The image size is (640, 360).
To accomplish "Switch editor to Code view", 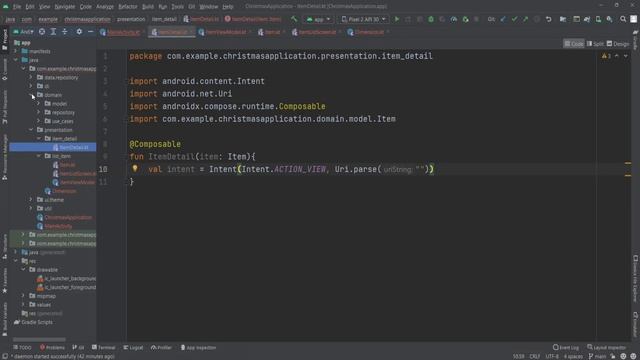I will point(574,44).
